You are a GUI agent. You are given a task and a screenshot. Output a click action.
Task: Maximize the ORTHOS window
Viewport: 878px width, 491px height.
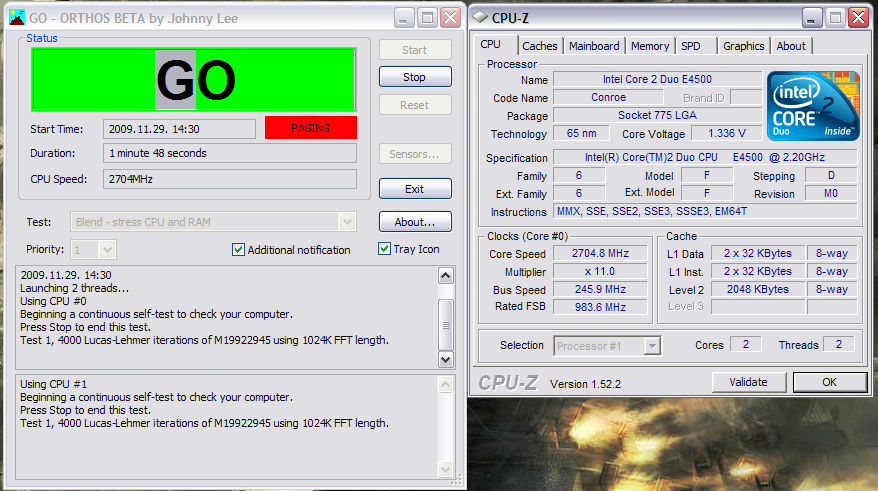[427, 18]
